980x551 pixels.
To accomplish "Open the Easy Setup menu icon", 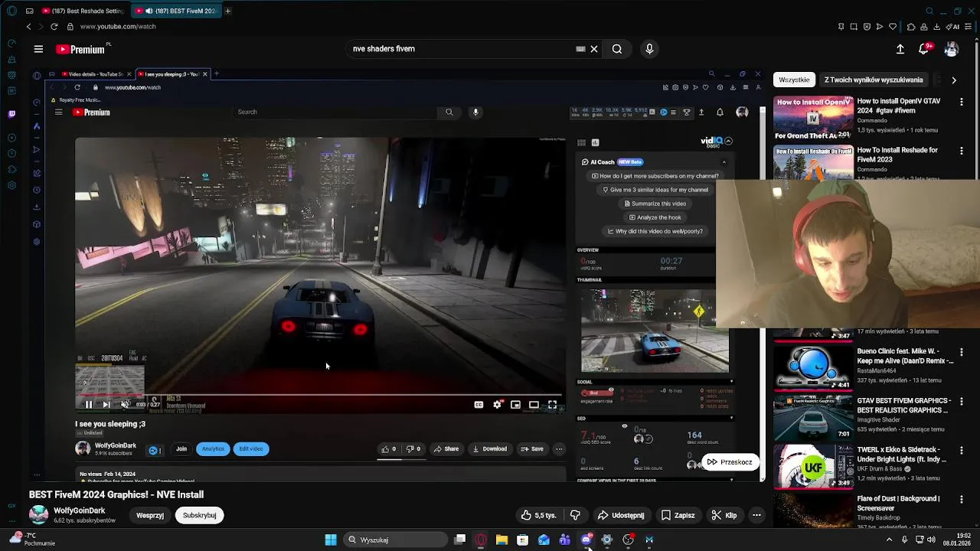I will tap(969, 27).
